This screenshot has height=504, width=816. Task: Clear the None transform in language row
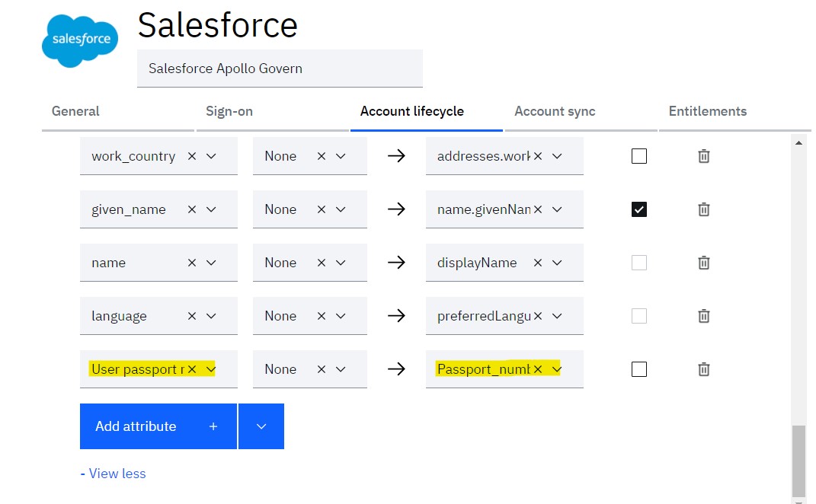322,316
